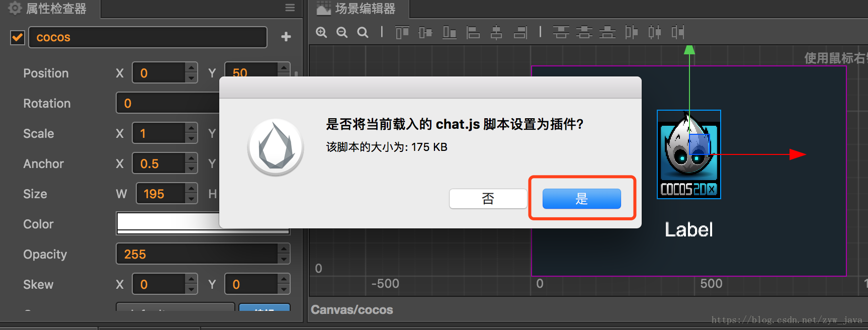Screen dimensions: 868x330
Task: Click the zoom out magnifier icon
Action: click(x=342, y=33)
